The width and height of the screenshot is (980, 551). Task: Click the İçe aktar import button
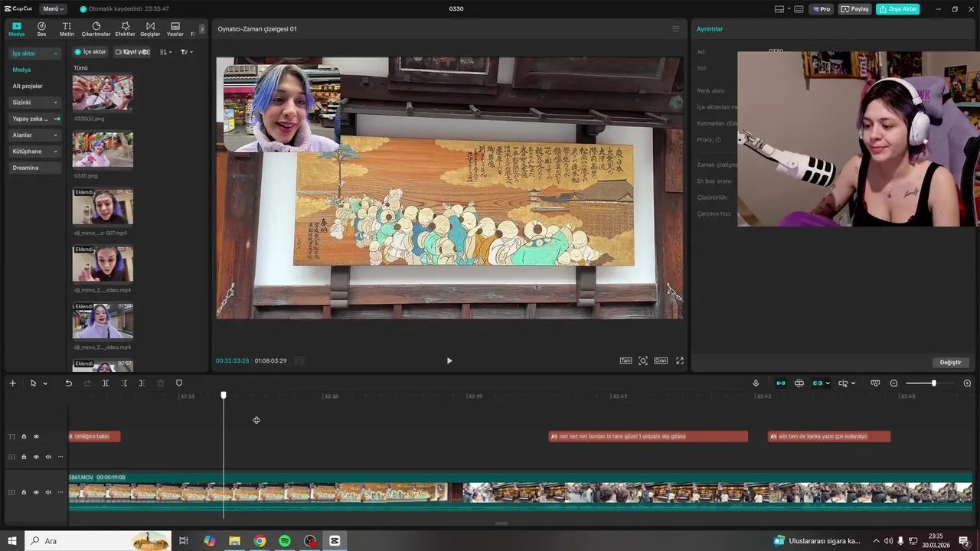pyautogui.click(x=90, y=52)
